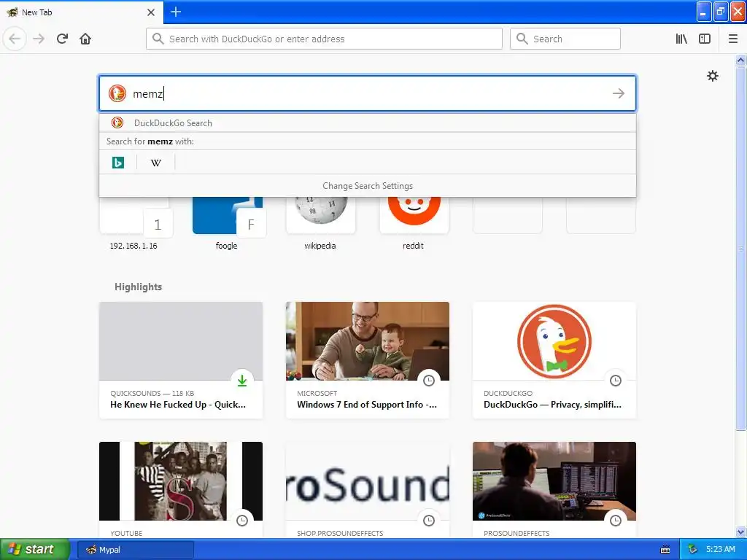Click the history clock on YouTube card
This screenshot has height=560, width=747.
tap(242, 521)
